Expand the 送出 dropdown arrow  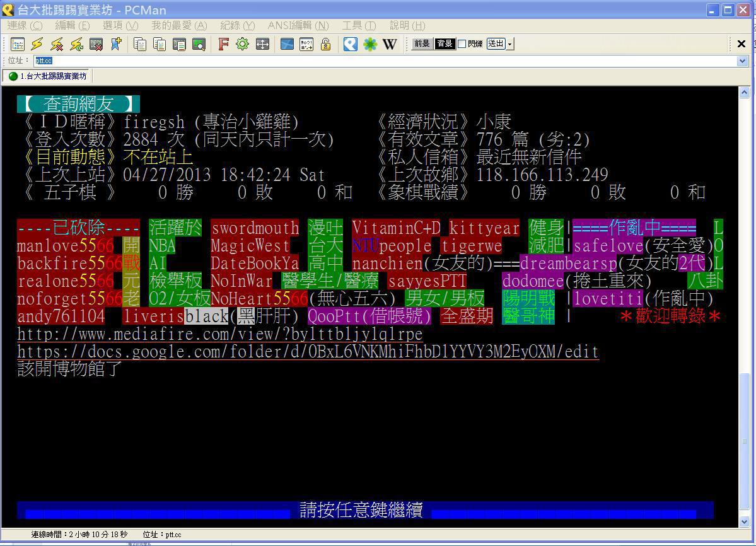click(x=510, y=44)
